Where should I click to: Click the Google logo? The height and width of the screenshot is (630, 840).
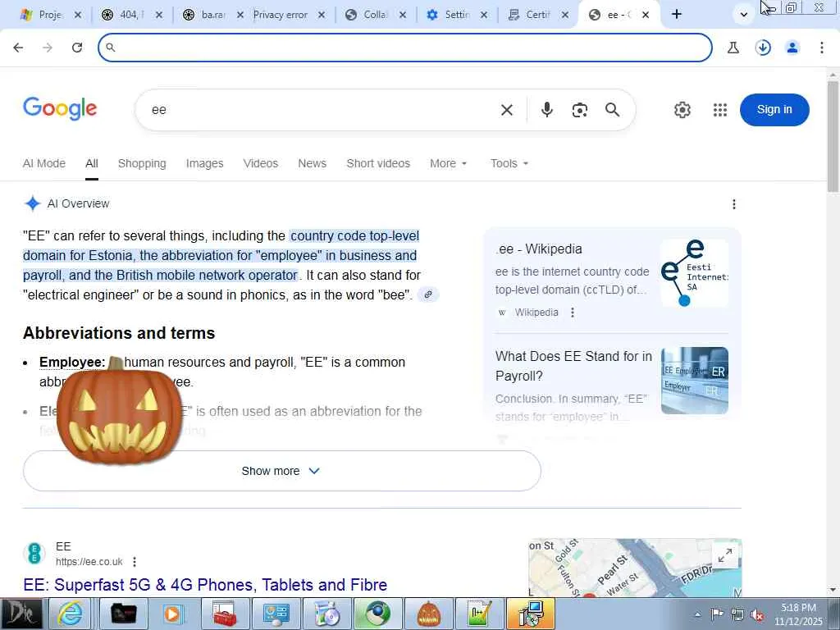pos(60,109)
